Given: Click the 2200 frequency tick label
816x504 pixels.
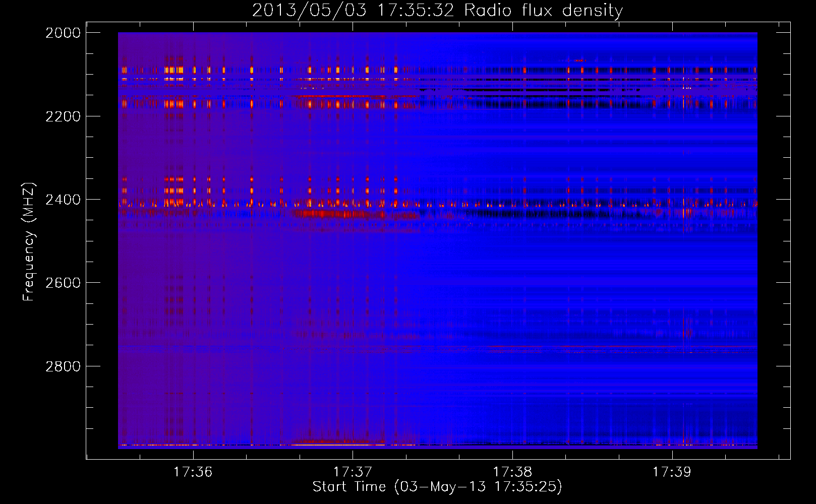Looking at the screenshot, I should 63,116.
